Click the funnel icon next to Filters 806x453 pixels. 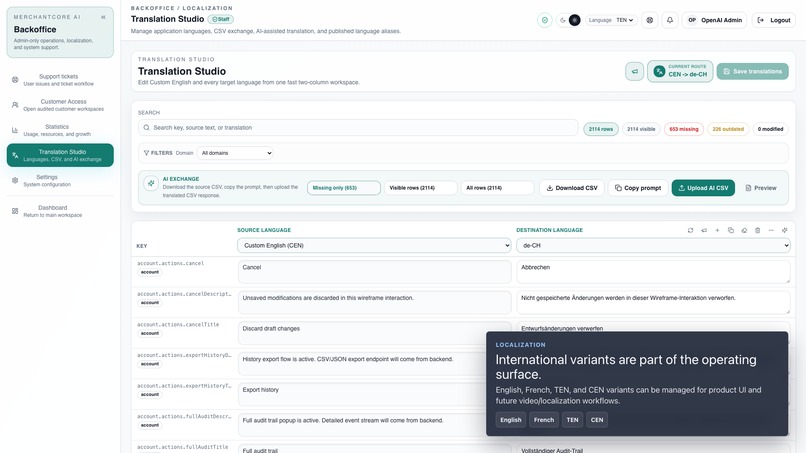(146, 153)
